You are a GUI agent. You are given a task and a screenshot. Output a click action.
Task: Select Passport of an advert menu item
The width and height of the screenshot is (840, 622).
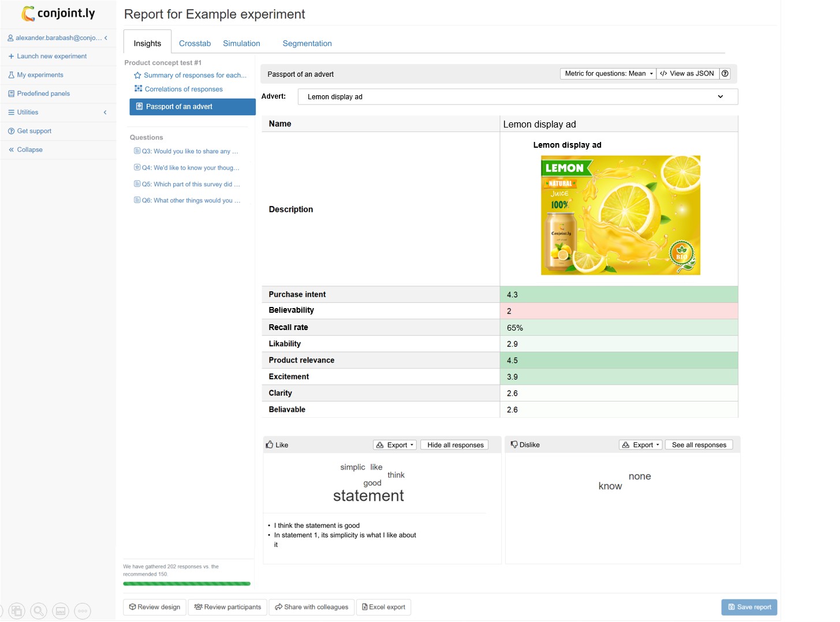pos(192,107)
